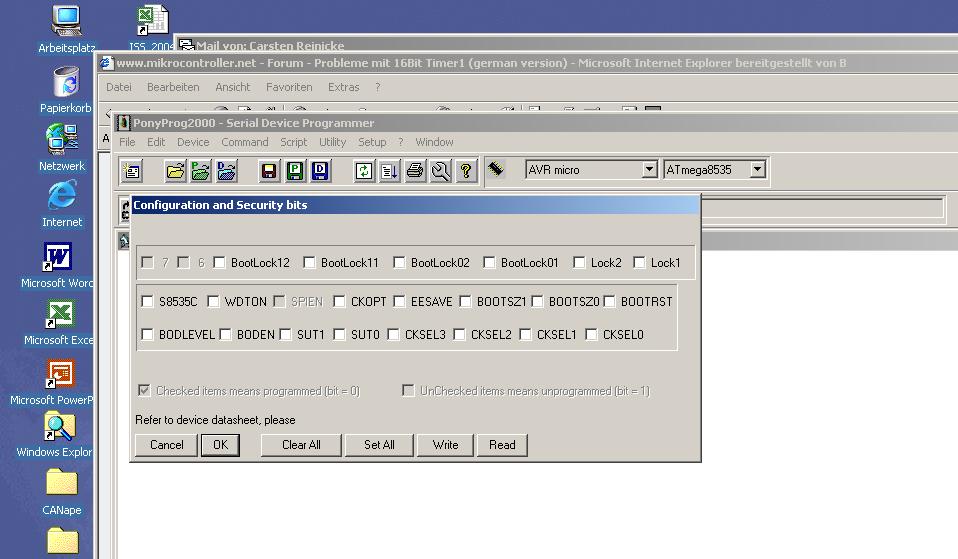Toggle the EESAVE checkbox
Screen dimensions: 958x559
399,301
